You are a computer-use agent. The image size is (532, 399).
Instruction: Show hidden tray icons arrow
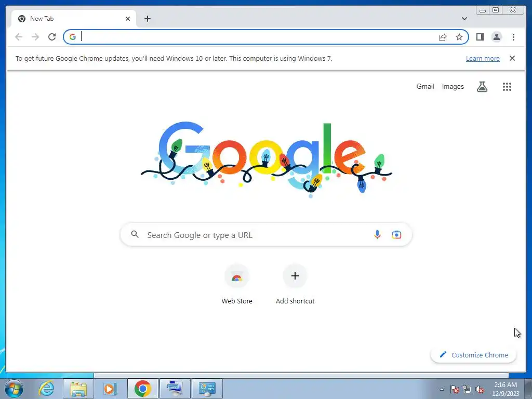click(x=442, y=389)
